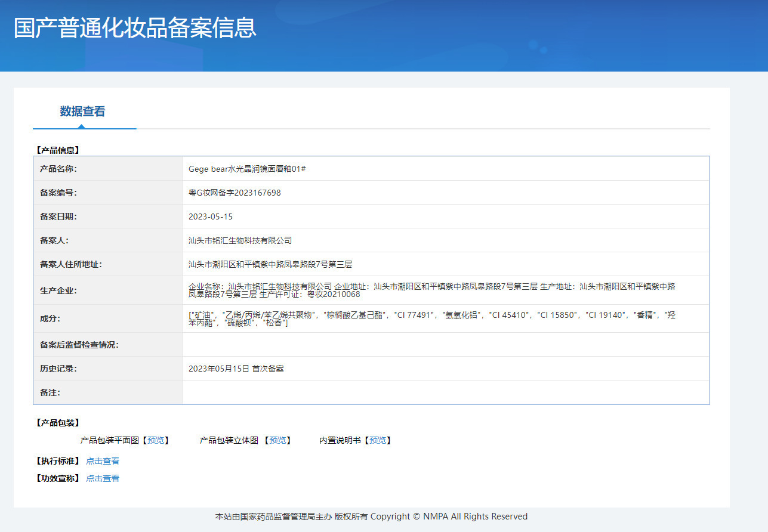Click the empty 备注 value cell
The width and height of the screenshot is (768, 532).
pyautogui.click(x=445, y=392)
